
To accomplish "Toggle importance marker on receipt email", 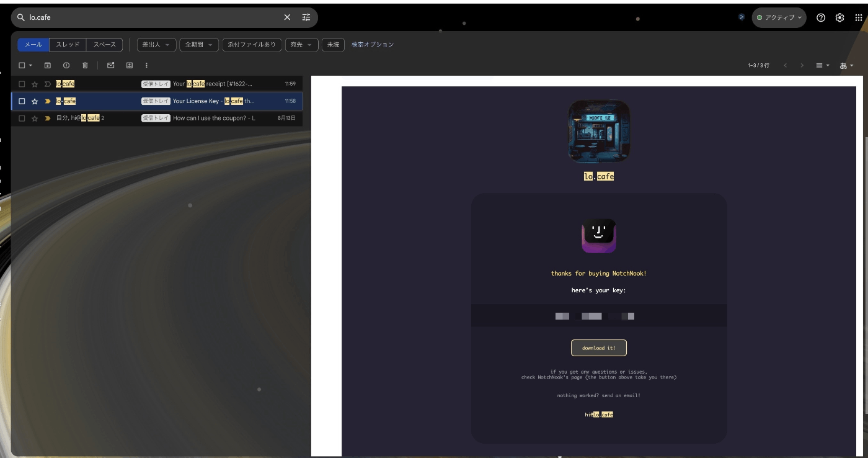I will point(48,84).
